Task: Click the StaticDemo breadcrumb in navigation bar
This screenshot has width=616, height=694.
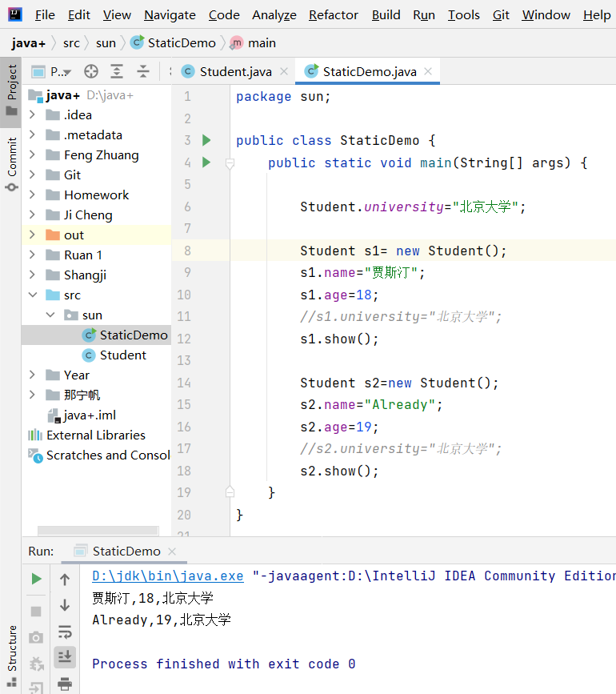Action: [181, 43]
